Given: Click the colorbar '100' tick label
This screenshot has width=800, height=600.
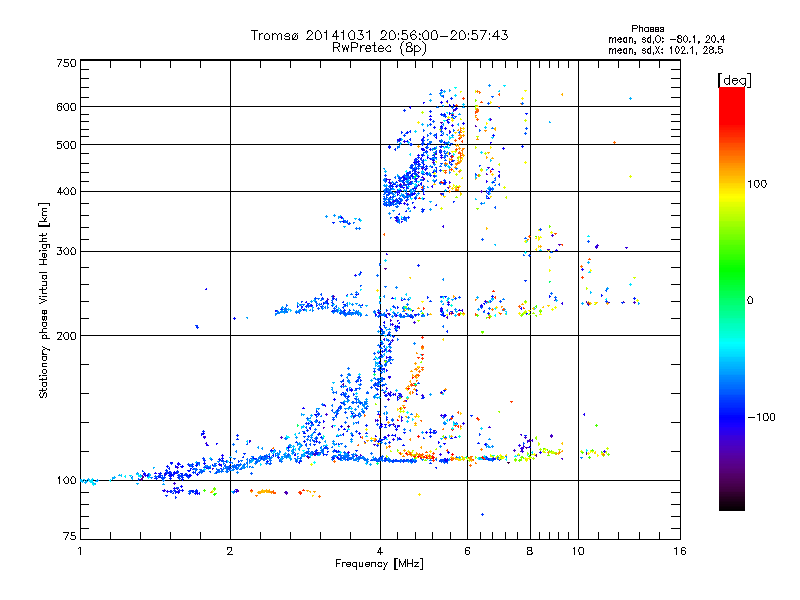Looking at the screenshot, I should pos(757,184).
